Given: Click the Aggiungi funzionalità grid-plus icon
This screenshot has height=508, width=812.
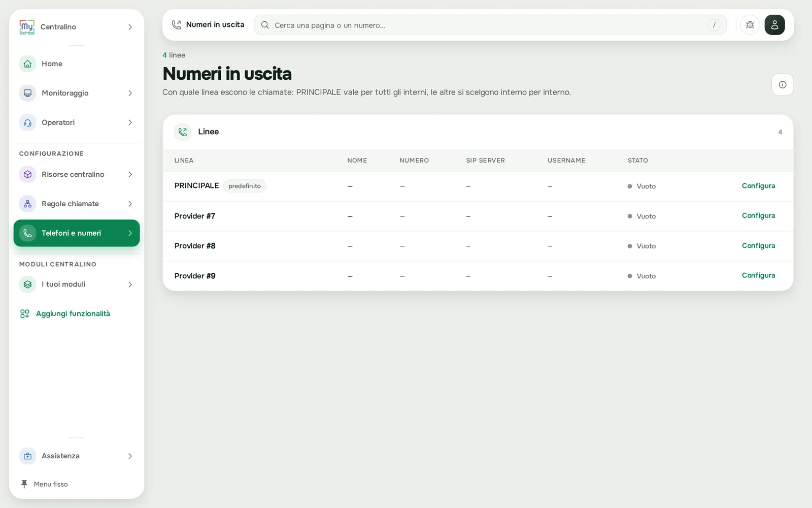Looking at the screenshot, I should 24,314.
